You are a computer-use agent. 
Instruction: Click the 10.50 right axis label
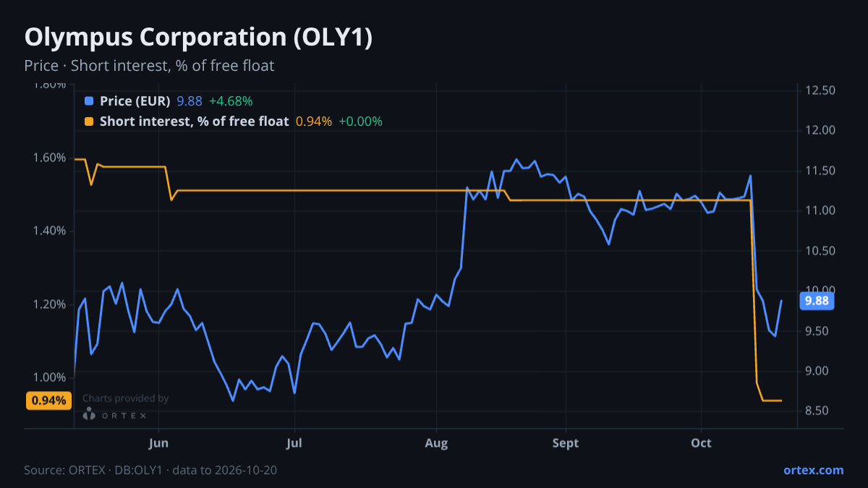[820, 251]
